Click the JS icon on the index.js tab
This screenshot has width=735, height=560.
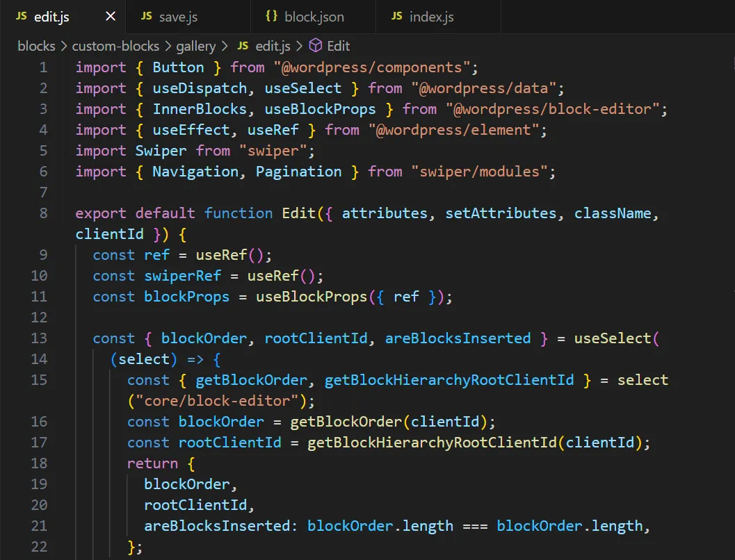(396, 16)
